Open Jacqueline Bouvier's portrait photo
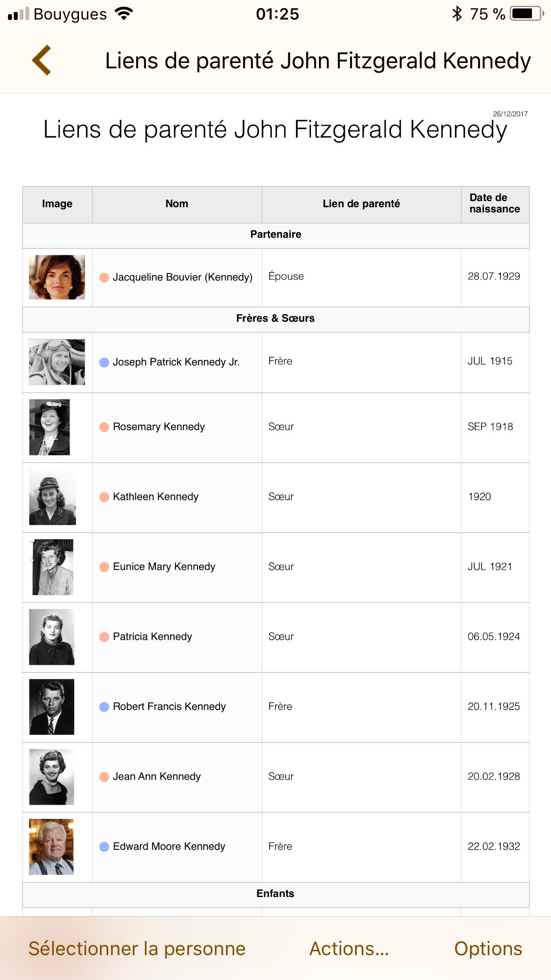 coord(57,277)
